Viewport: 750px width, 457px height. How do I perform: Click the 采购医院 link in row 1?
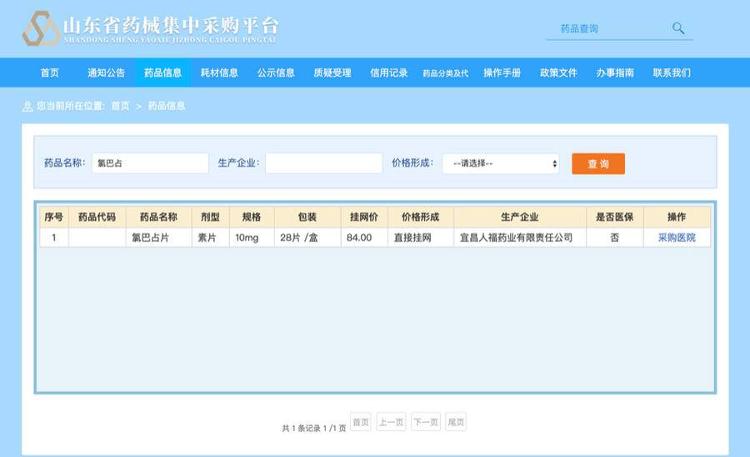click(x=677, y=237)
